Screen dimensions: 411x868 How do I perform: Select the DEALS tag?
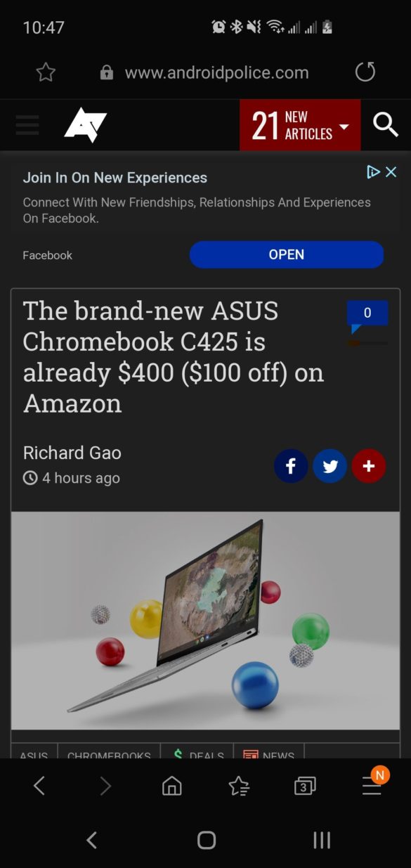(x=197, y=752)
